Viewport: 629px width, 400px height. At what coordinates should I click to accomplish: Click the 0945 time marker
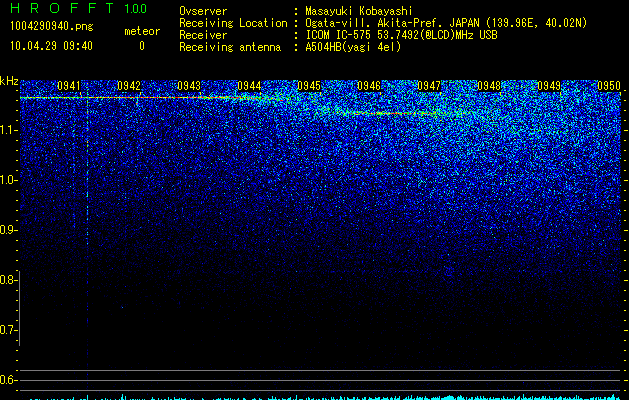click(309, 85)
